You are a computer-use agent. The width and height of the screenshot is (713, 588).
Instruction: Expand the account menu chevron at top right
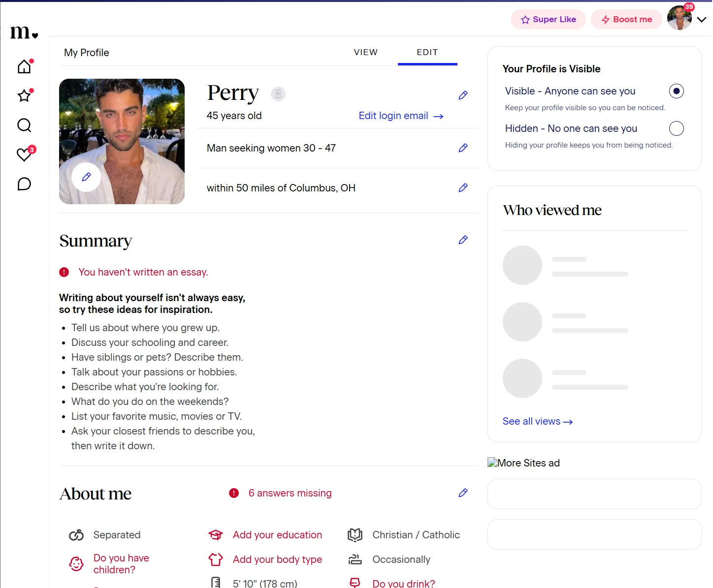click(x=702, y=20)
